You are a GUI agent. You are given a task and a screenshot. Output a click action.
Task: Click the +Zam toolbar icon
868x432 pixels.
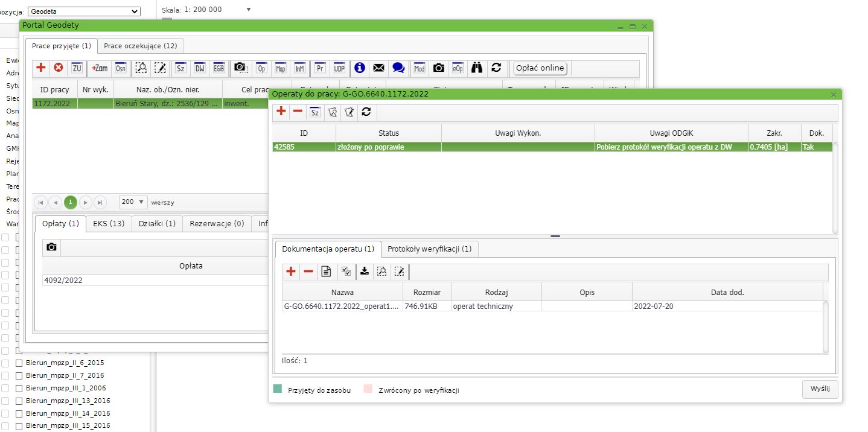(x=100, y=68)
